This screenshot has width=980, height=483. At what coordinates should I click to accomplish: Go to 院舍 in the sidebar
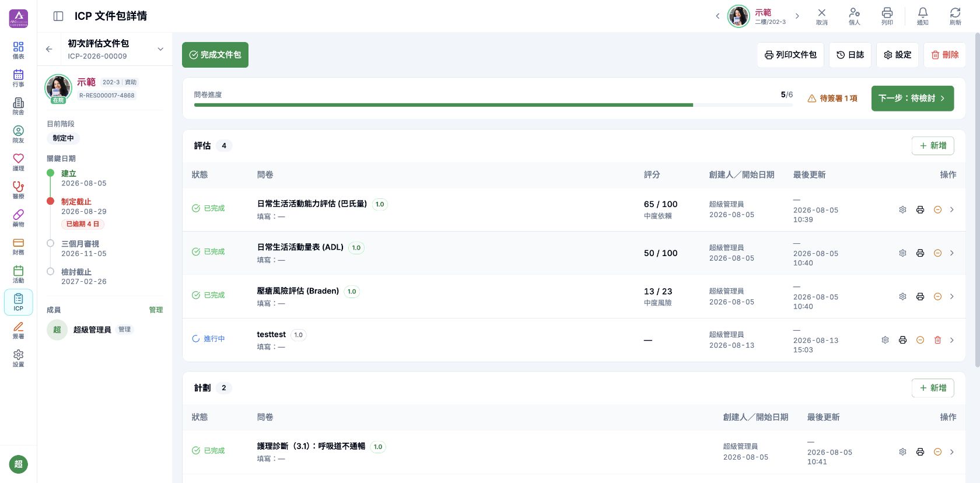click(x=19, y=106)
